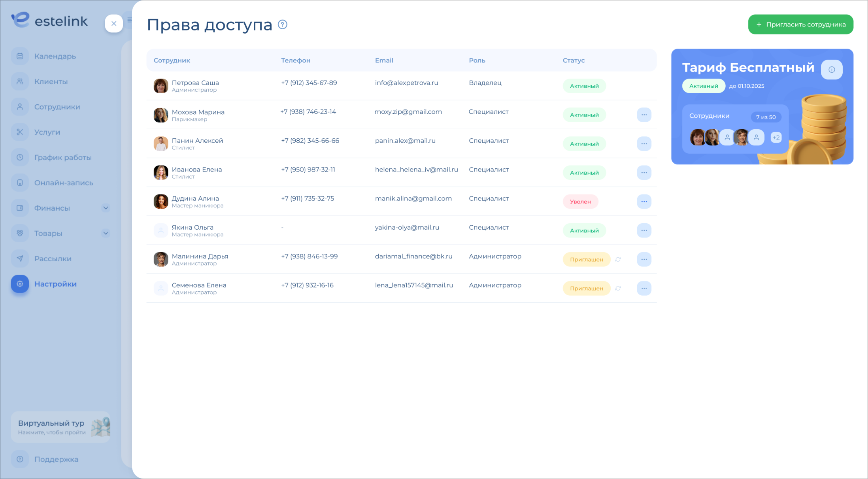This screenshot has width=868, height=479.
Task: Open actions menu for Дудина Алина
Action: (644, 202)
